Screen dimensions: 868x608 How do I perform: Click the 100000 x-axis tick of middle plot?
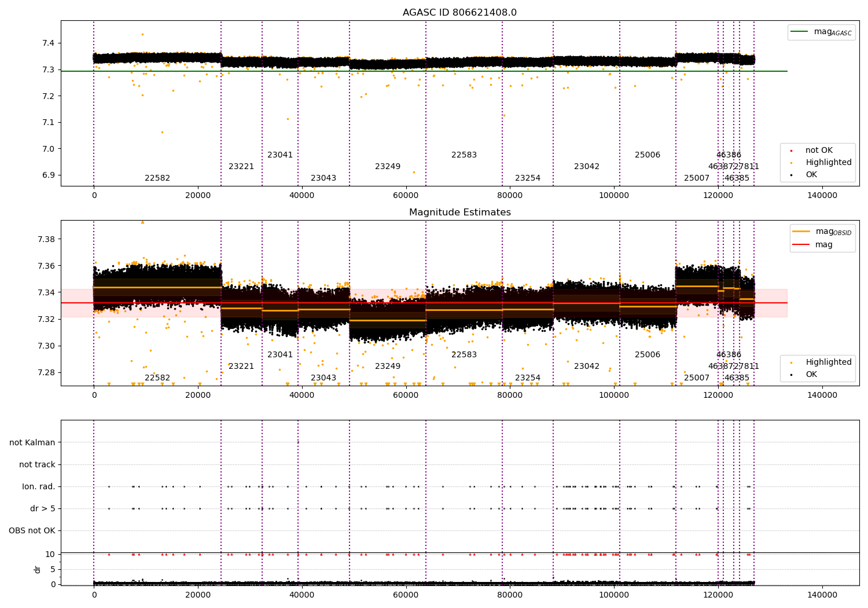pos(614,395)
